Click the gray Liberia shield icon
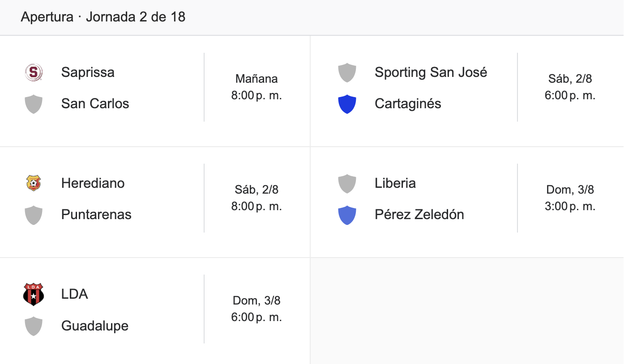This screenshot has height=364, width=624. [347, 183]
